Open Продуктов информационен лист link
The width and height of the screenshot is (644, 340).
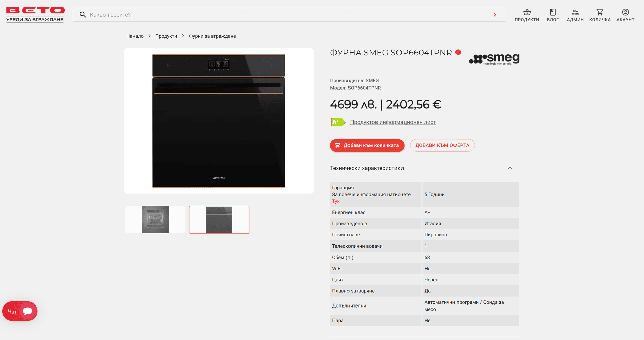pos(393,122)
